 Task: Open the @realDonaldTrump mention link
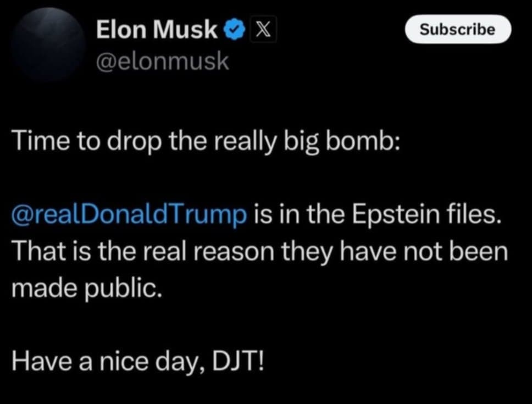tap(129, 215)
